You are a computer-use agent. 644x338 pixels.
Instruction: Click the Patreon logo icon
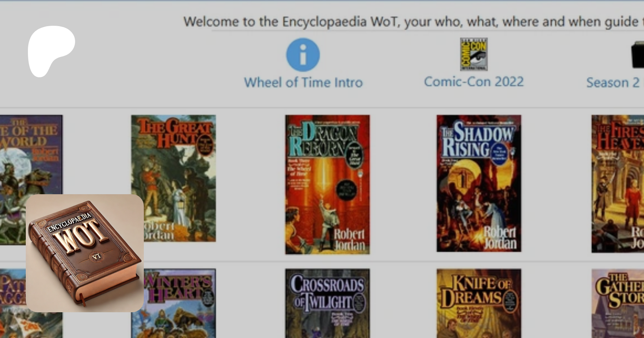[x=51, y=51]
